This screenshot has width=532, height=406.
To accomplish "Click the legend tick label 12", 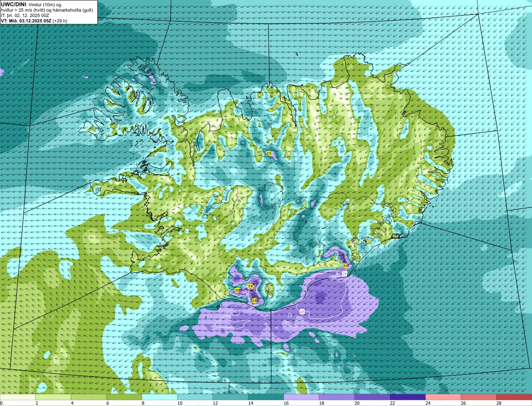I will tap(214, 403).
